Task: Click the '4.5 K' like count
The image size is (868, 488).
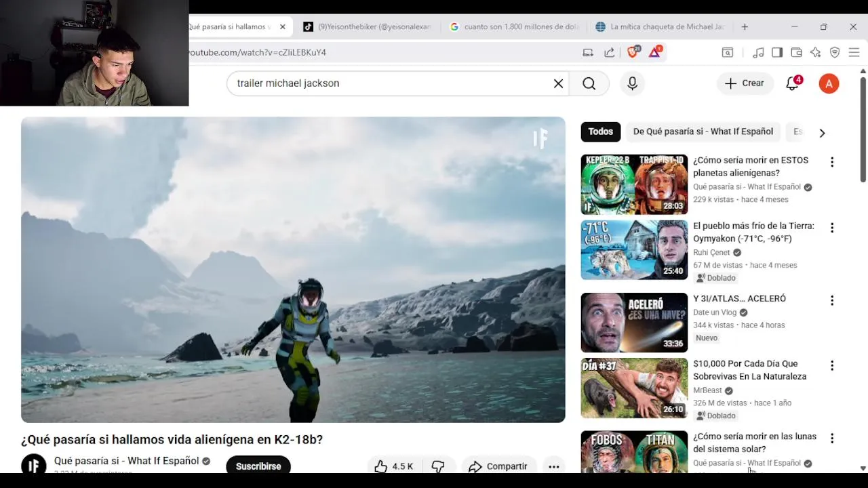Action: pos(402,466)
